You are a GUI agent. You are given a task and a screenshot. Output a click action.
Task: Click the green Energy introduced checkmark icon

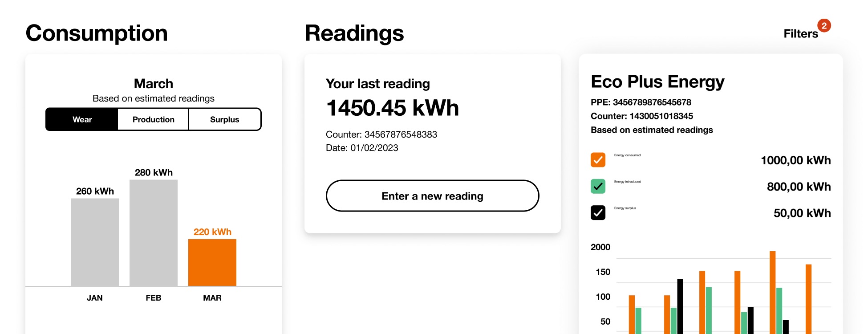[598, 186]
